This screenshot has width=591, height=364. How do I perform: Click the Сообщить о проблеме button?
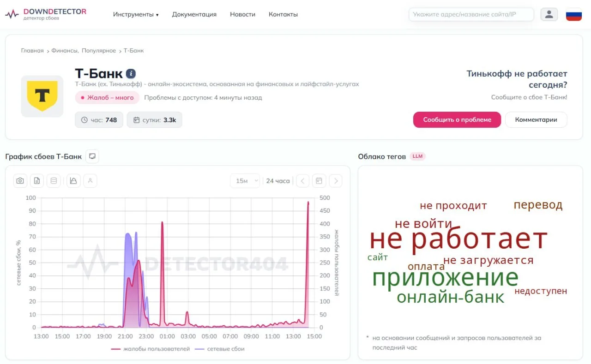click(x=457, y=119)
